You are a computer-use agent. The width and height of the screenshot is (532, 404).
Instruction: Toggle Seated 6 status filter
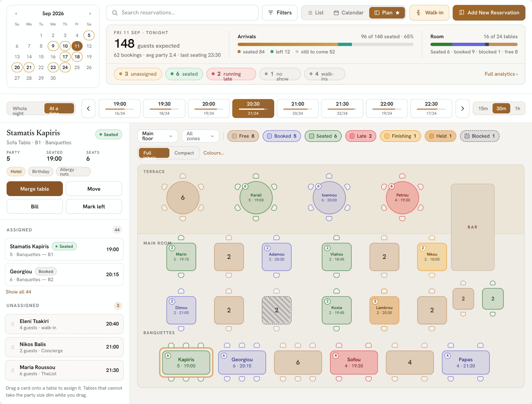323,136
